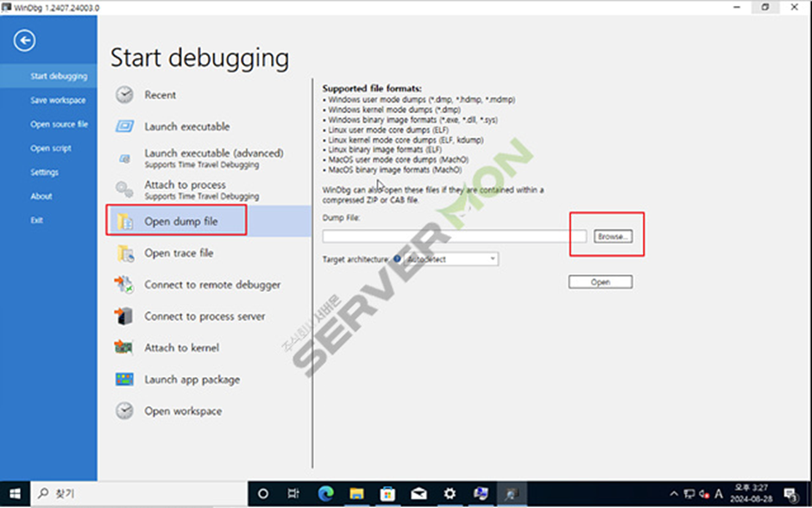
Task: Click the Browse... button
Action: (613, 236)
